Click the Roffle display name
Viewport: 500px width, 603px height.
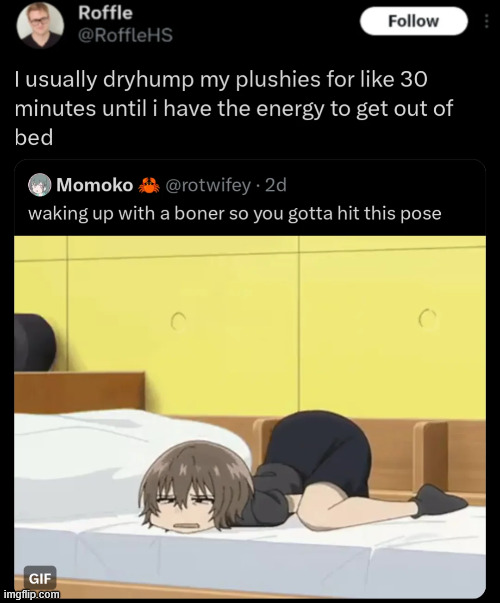coord(105,13)
